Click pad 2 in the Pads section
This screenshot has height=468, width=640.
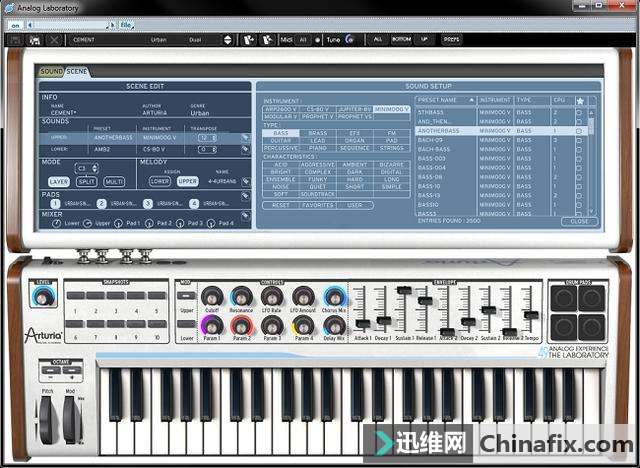click(102, 204)
